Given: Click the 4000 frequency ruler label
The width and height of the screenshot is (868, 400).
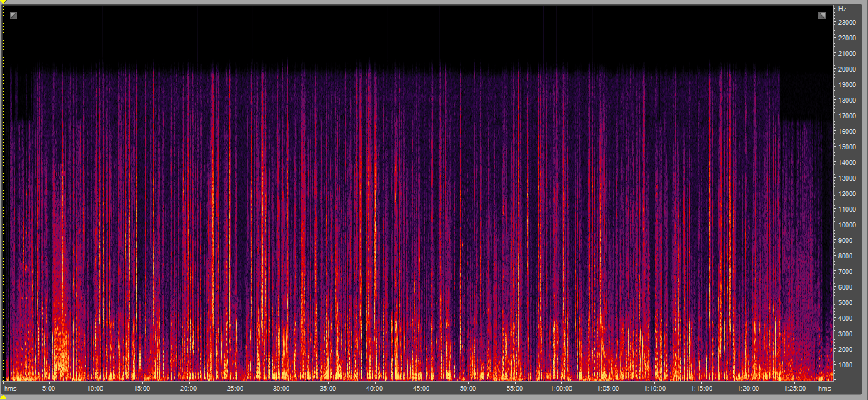Looking at the screenshot, I should coord(845,319).
